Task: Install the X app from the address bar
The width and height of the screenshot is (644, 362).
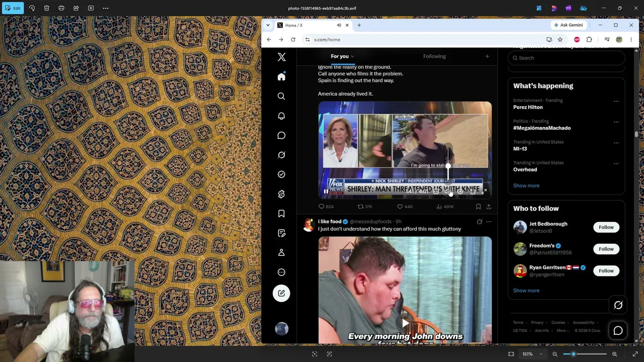Action: [x=549, y=40]
